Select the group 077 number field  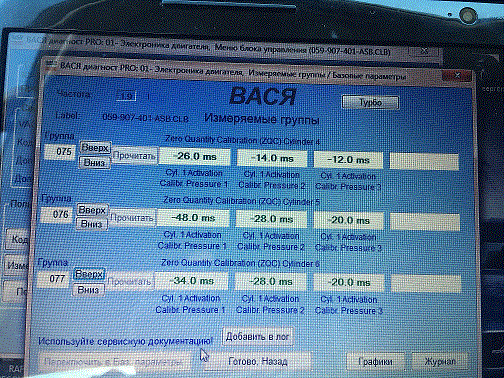pyautogui.click(x=55, y=278)
